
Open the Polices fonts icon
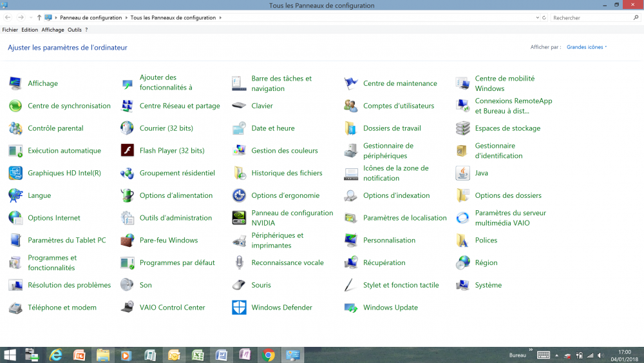tap(462, 240)
